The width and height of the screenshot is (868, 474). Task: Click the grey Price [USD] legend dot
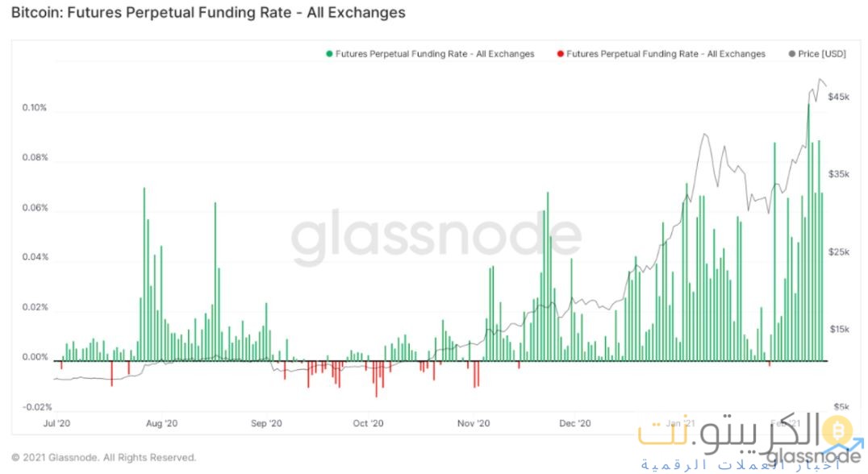coord(791,54)
